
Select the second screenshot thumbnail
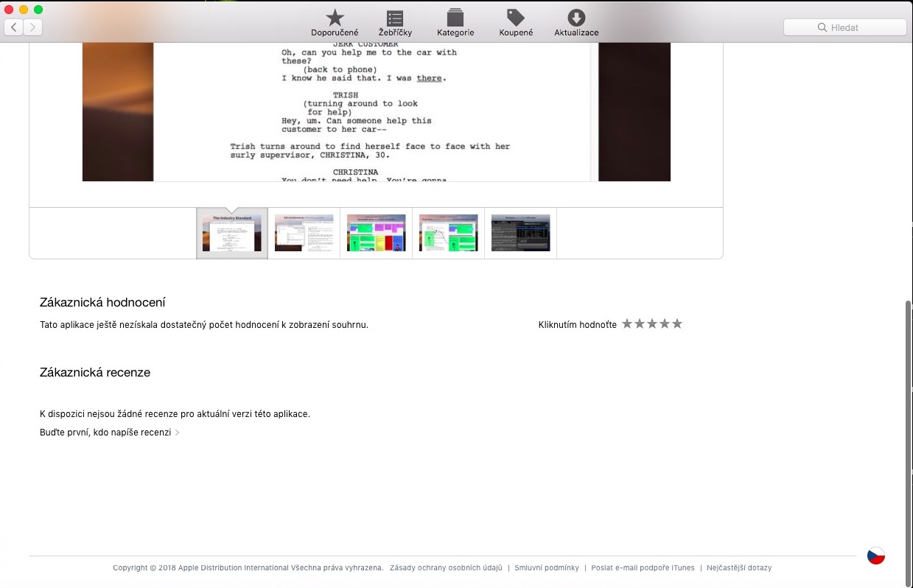click(304, 232)
